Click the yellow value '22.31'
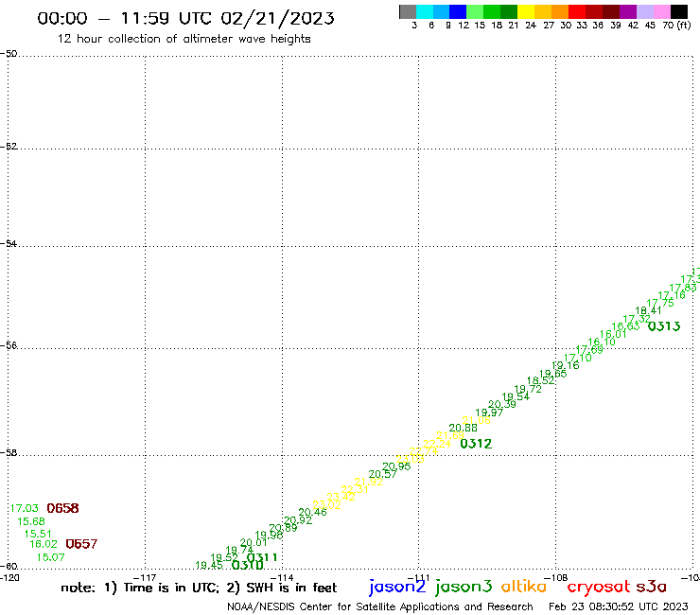Image resolution: width=700 pixels, height=615 pixels. [x=355, y=489]
